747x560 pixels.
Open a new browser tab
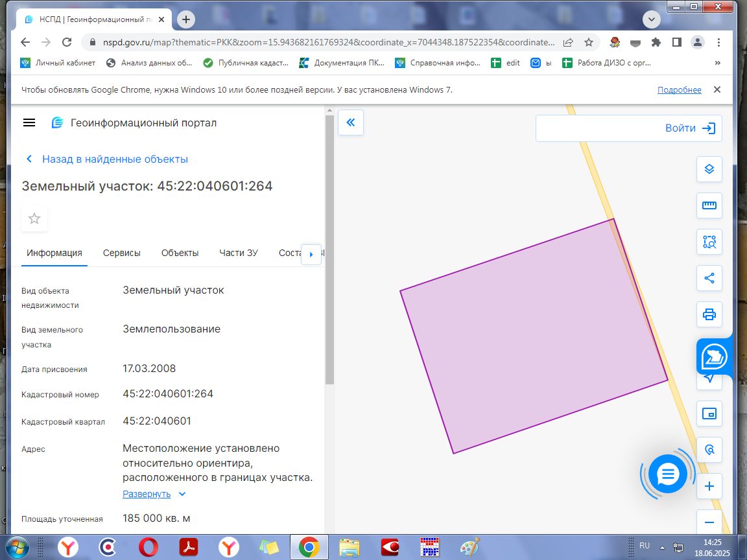coord(186,19)
